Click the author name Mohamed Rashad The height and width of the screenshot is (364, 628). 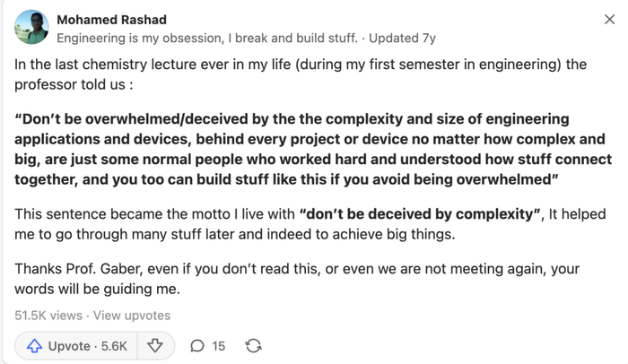[x=111, y=20]
